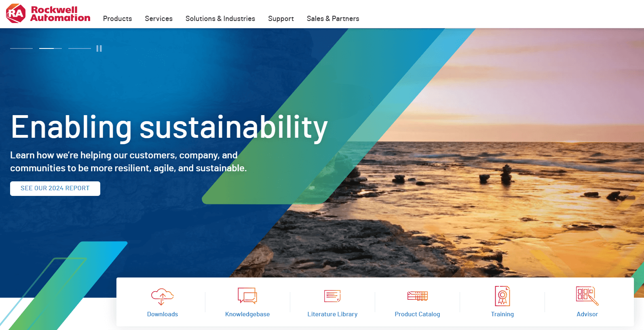Jump to the first carousel slide
Image resolution: width=644 pixels, height=330 pixels.
(x=21, y=48)
